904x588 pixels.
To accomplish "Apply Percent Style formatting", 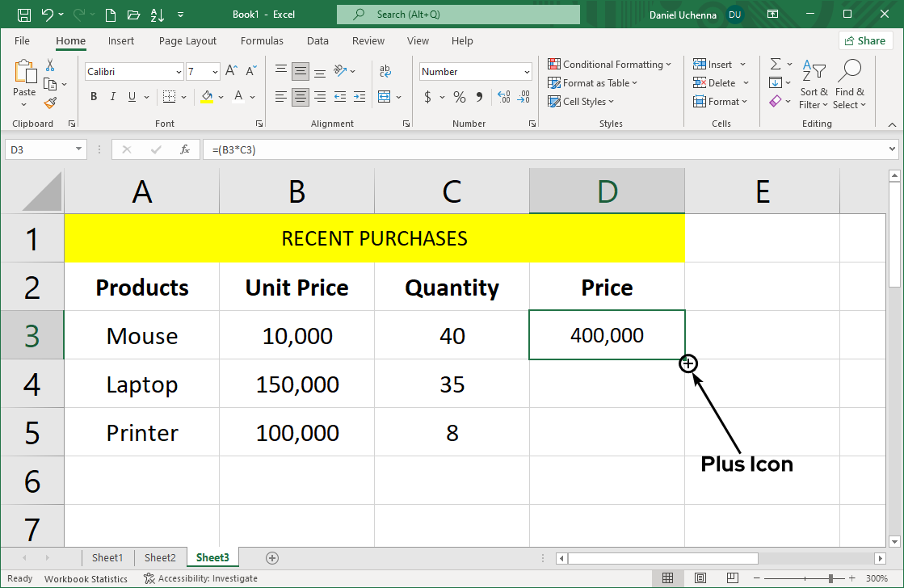I will point(458,96).
